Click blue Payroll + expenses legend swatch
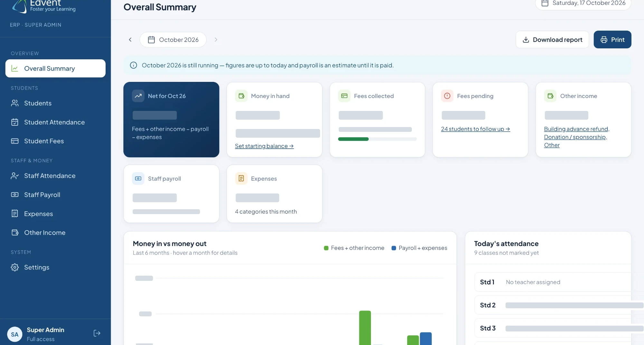The height and width of the screenshot is (345, 644). [x=393, y=248]
